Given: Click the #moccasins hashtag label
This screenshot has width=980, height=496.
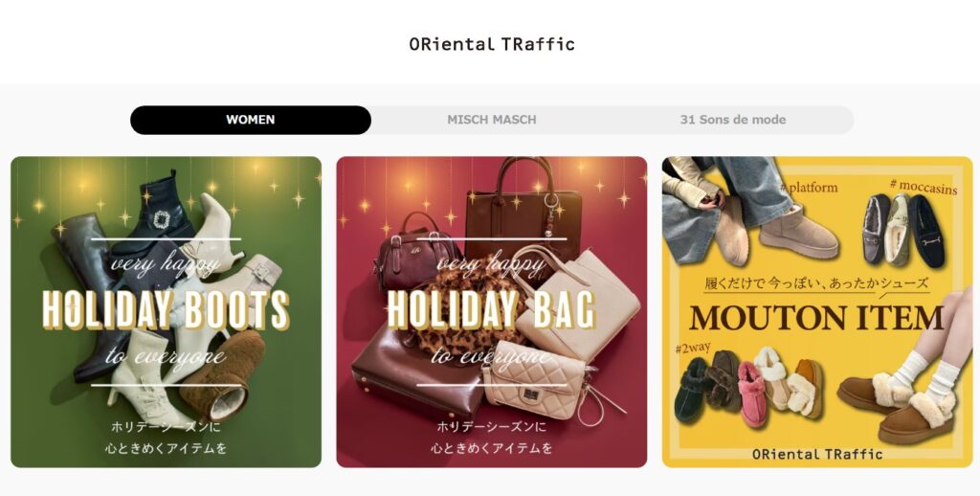Looking at the screenshot, I should click(924, 187).
